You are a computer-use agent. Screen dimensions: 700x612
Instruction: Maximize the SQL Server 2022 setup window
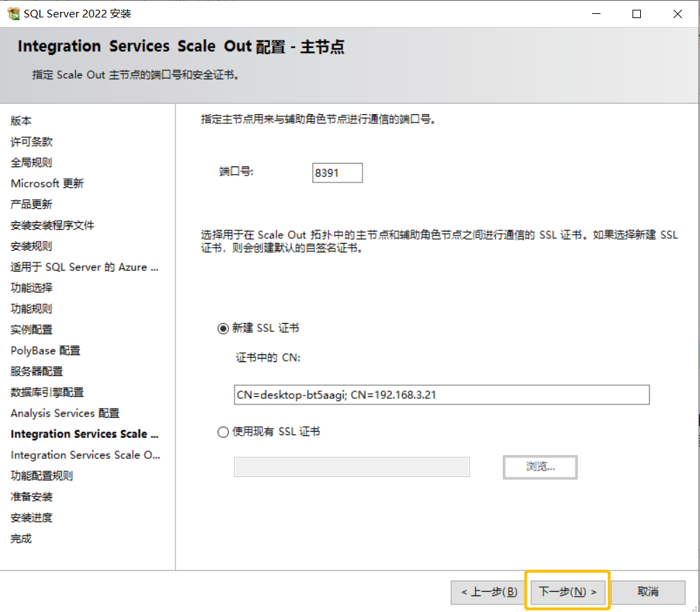click(637, 14)
